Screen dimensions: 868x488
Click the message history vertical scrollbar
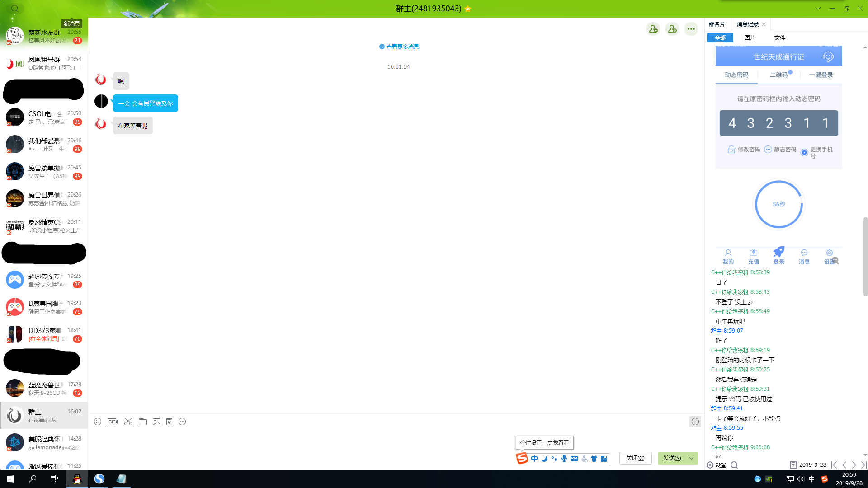(865, 256)
